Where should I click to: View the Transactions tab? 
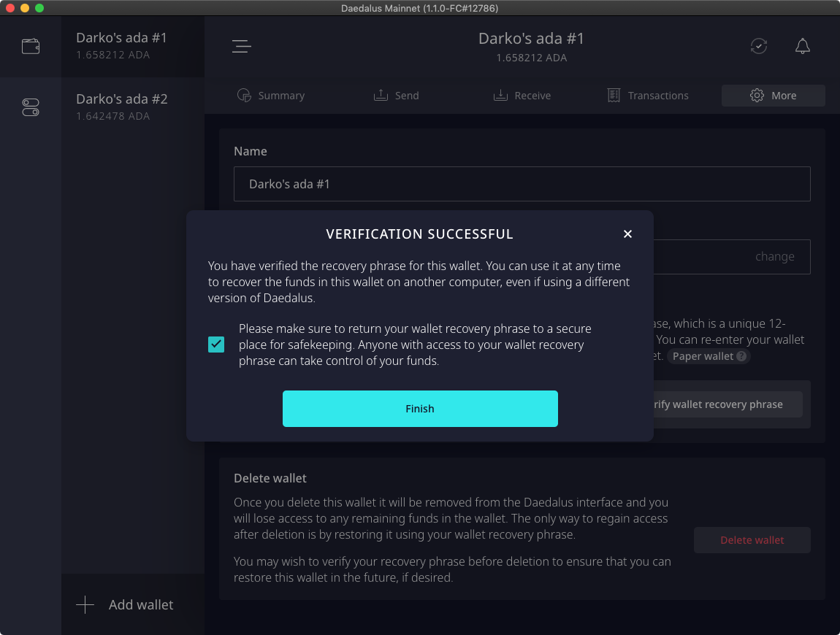648,96
